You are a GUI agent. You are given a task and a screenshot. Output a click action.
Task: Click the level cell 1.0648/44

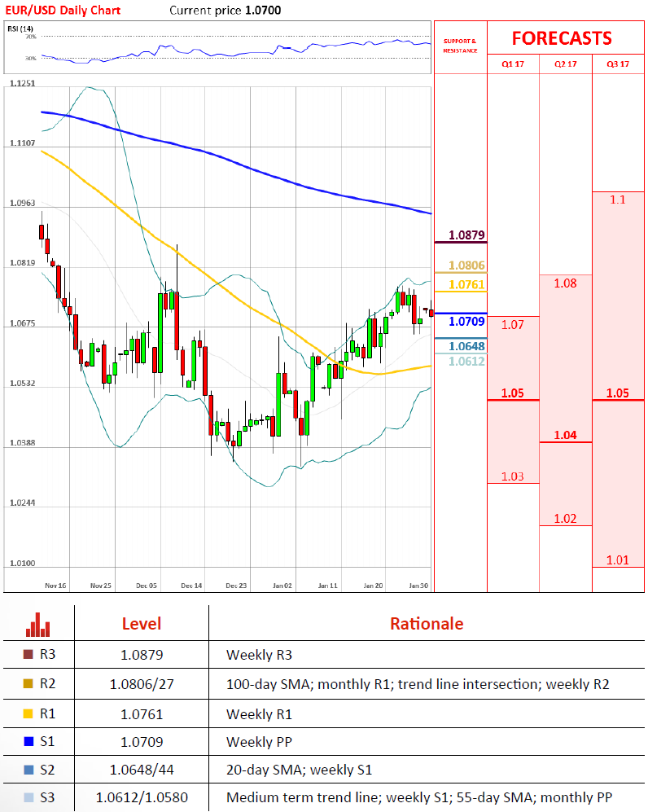(142, 770)
